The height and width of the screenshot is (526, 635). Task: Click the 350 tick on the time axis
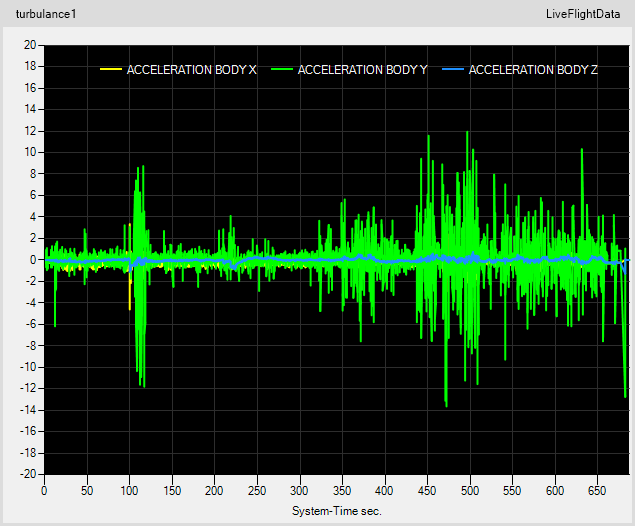(x=344, y=491)
